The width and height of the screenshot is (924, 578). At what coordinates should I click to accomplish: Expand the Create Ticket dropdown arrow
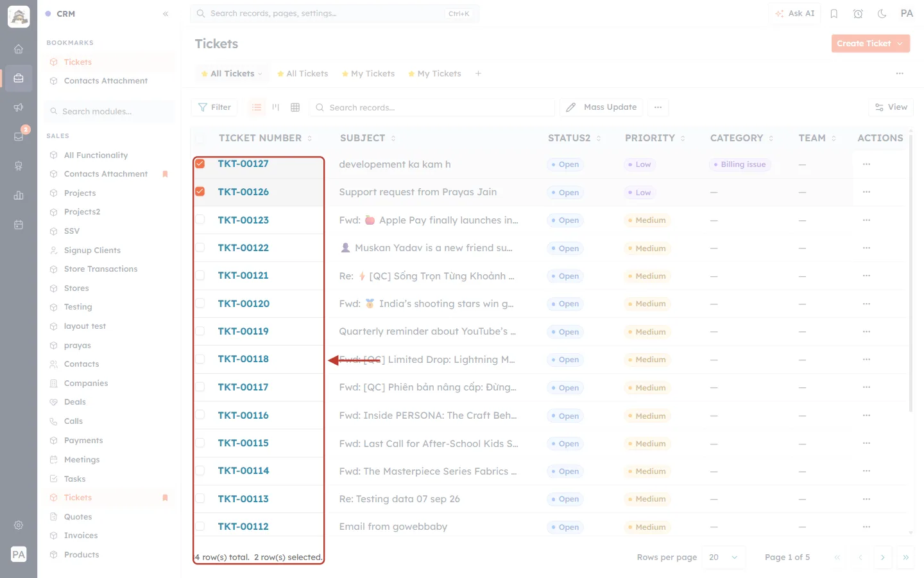pos(900,44)
